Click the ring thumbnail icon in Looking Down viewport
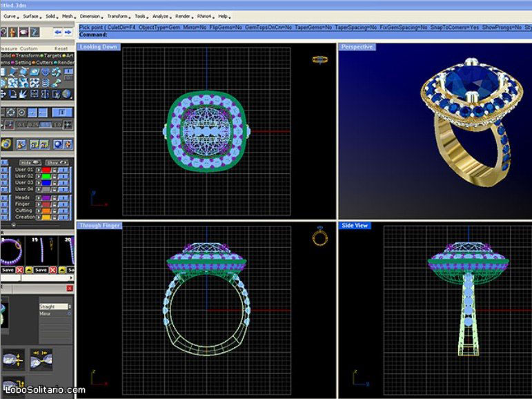 coord(319,59)
